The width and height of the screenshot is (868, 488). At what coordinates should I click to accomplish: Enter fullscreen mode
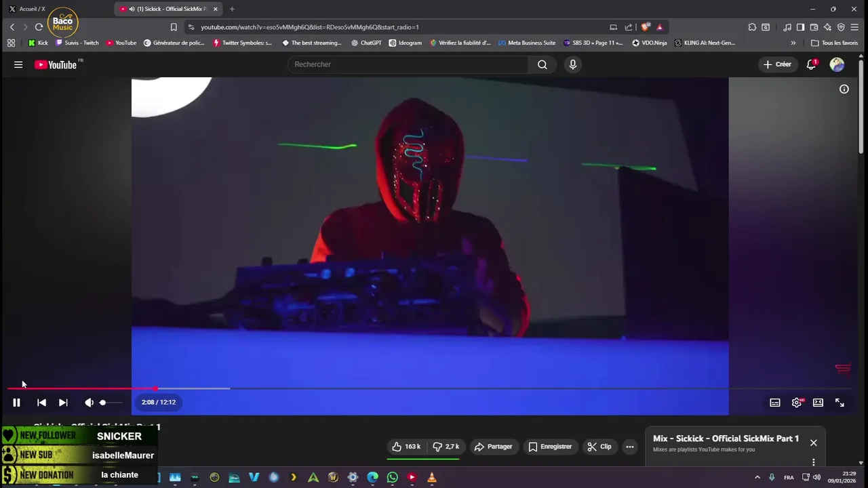tap(840, 403)
